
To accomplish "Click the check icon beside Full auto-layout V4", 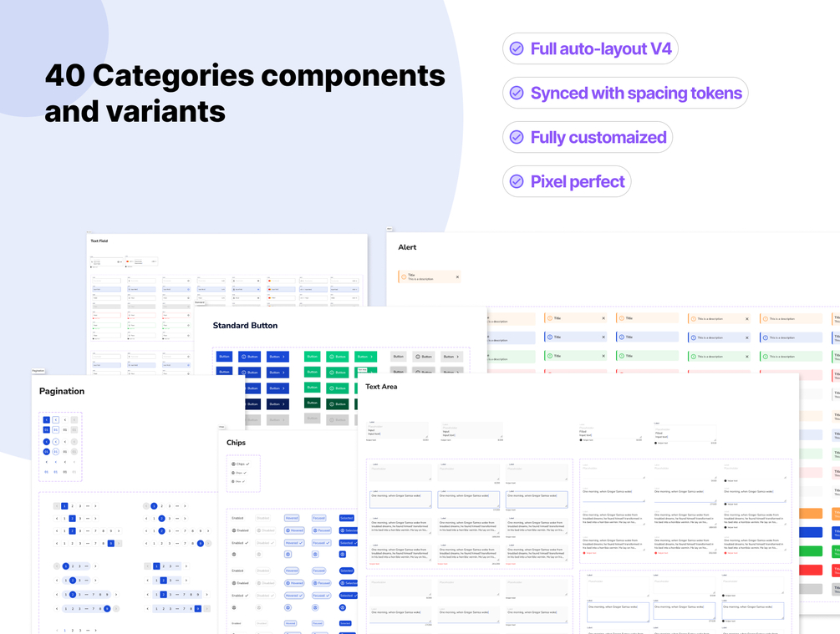I will [517, 48].
